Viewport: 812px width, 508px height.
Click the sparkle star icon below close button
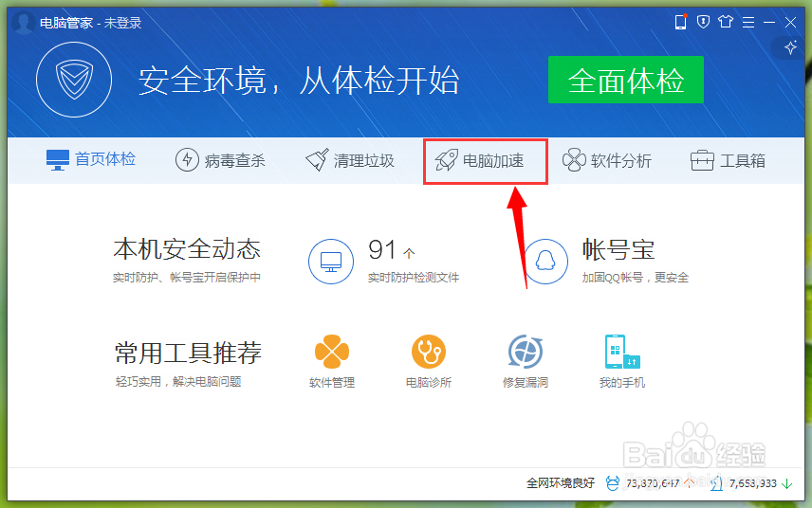pos(790,47)
